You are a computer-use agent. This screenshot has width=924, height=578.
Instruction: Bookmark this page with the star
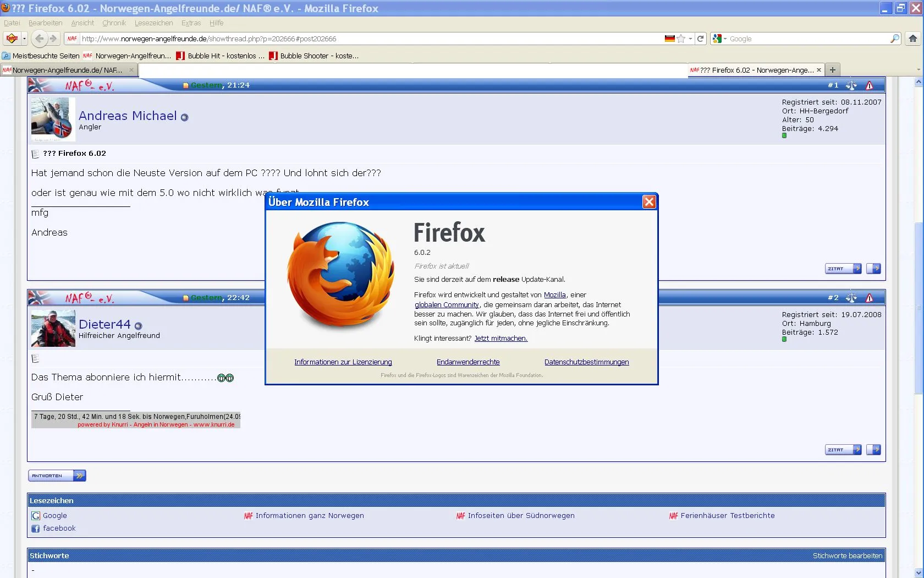coord(681,39)
